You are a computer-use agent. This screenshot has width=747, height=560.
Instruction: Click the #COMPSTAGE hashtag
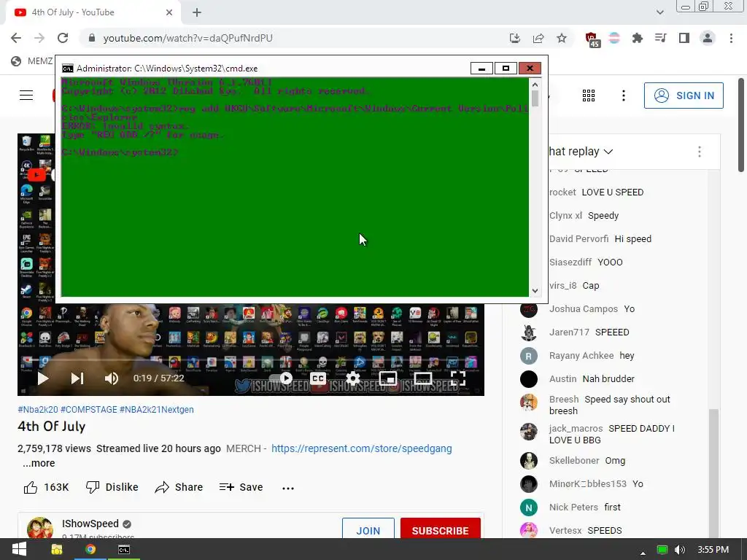click(88, 410)
